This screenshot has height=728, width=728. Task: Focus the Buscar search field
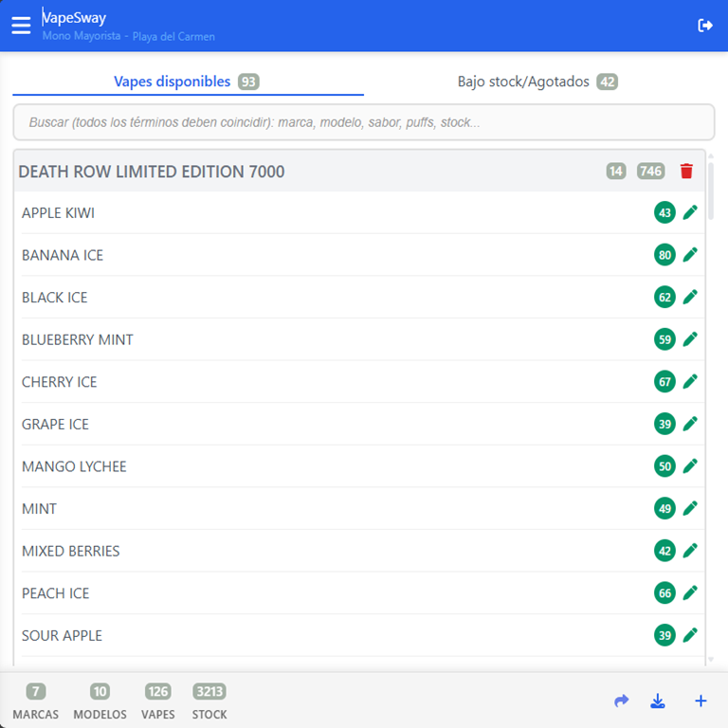click(x=363, y=122)
